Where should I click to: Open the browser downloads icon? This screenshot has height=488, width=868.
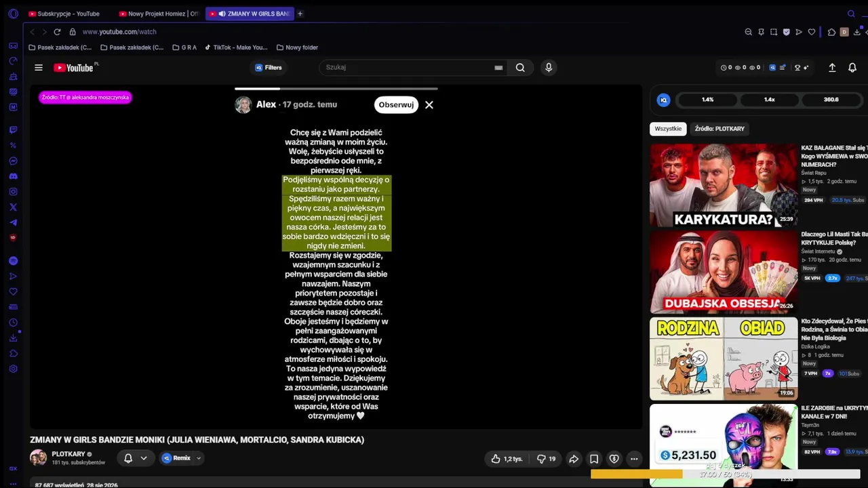click(857, 32)
